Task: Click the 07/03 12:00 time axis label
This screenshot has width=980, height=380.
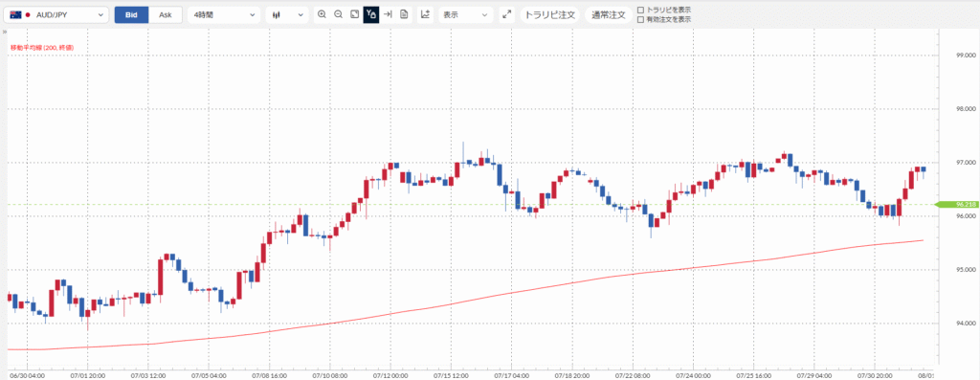Action: pos(148,375)
